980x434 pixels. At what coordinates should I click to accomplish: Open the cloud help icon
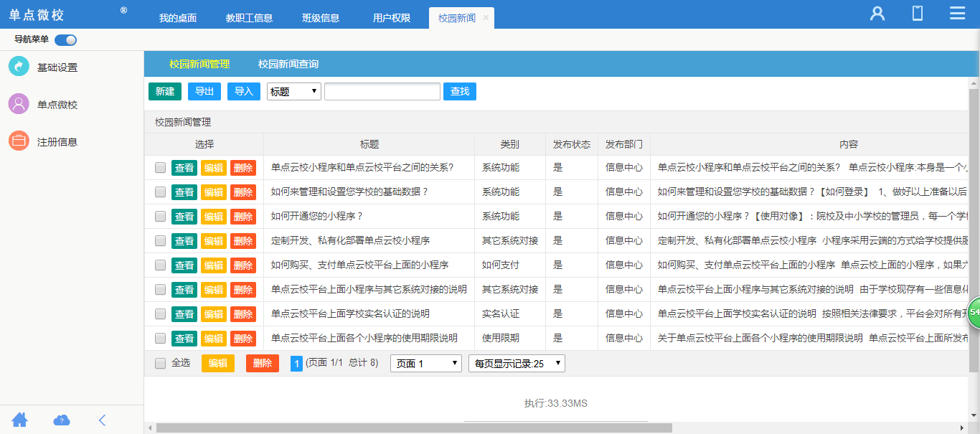click(62, 420)
